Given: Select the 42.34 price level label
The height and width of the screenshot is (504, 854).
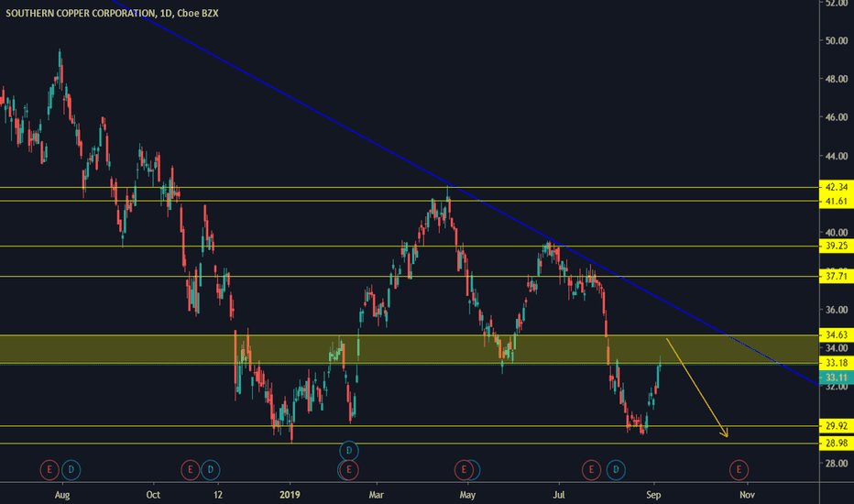Looking at the screenshot, I should pyautogui.click(x=836, y=187).
